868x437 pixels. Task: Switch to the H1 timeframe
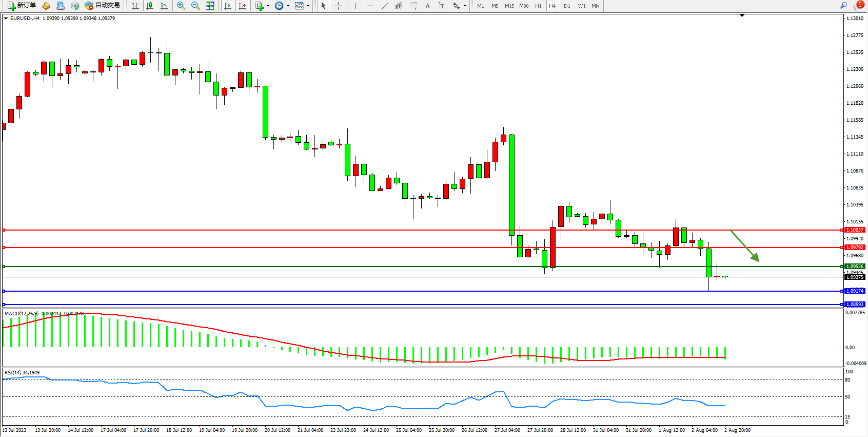point(538,6)
